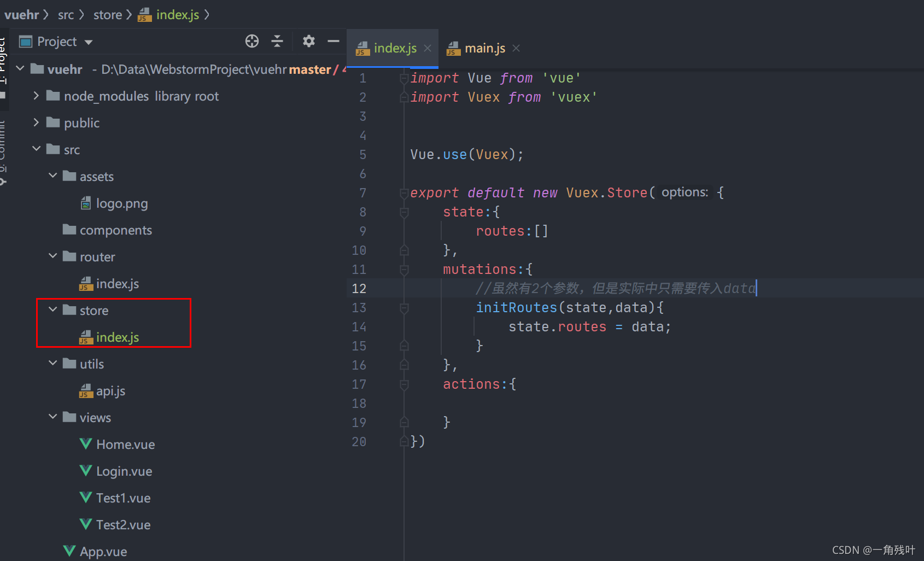924x561 pixels.
Task: Click the 'options:' parameter hint
Action: coord(685,192)
